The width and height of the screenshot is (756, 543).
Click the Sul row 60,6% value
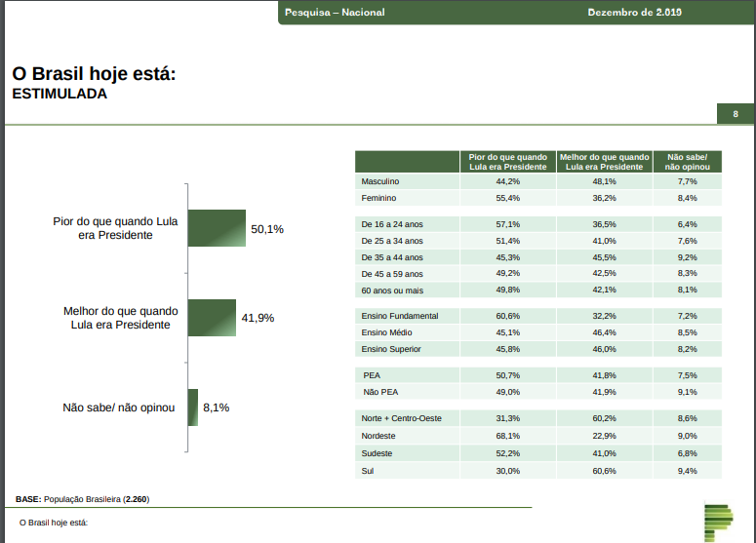coord(604,471)
